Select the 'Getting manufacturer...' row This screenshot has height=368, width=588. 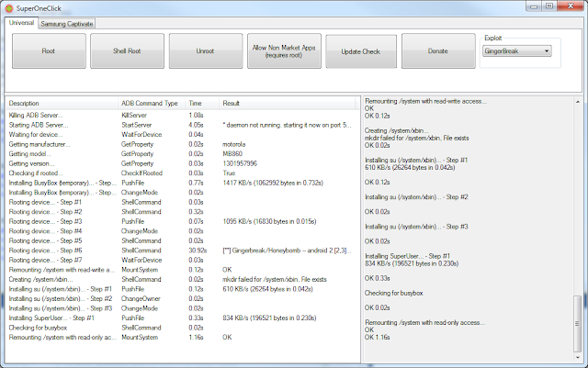click(x=181, y=144)
